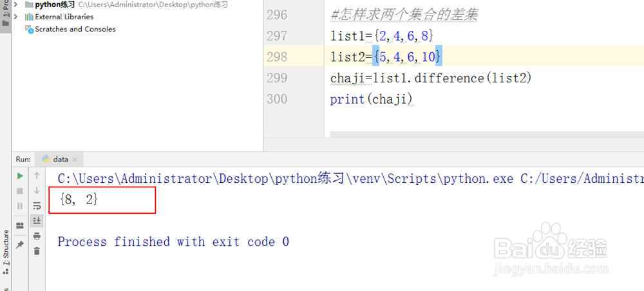Click line number 299 in the gutter
Viewport: 644px width, 291px height.
tap(277, 78)
